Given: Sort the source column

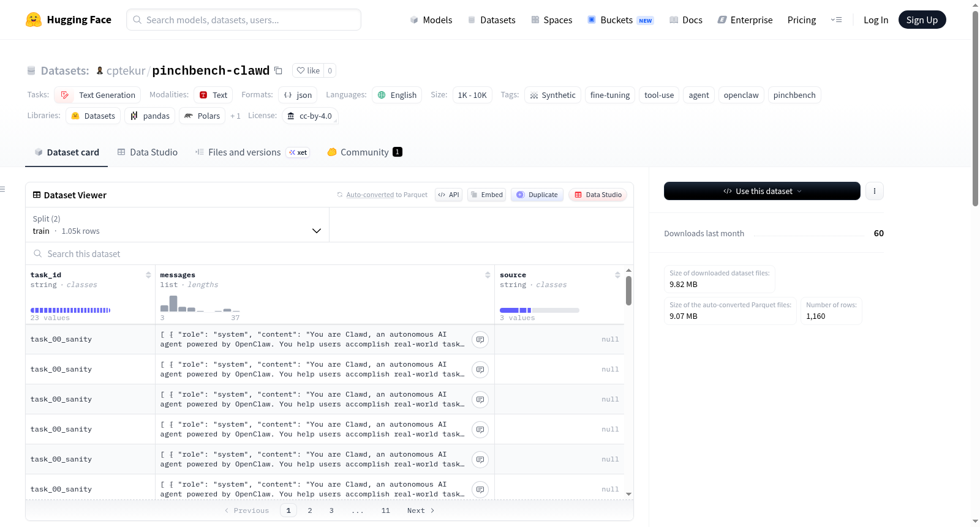Looking at the screenshot, I should [x=617, y=275].
